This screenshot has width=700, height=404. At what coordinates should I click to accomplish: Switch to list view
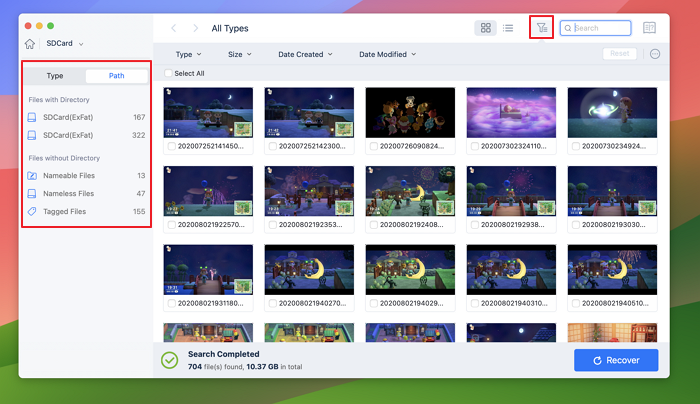[508, 28]
